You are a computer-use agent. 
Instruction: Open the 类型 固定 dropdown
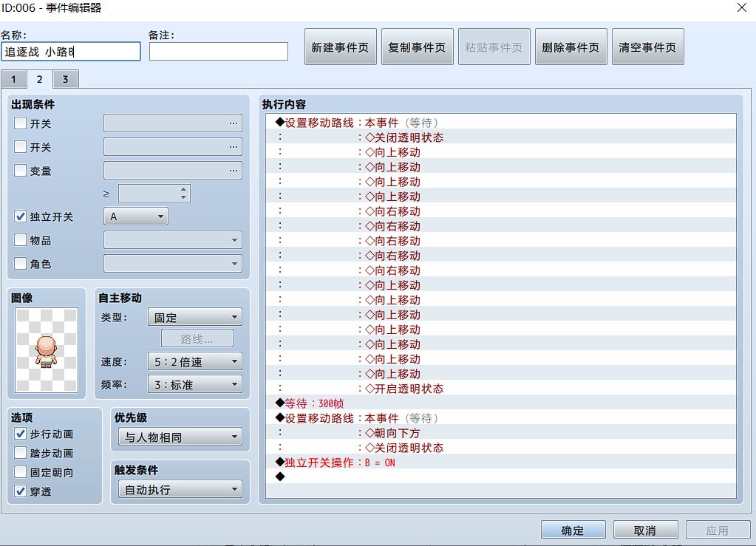click(x=195, y=317)
